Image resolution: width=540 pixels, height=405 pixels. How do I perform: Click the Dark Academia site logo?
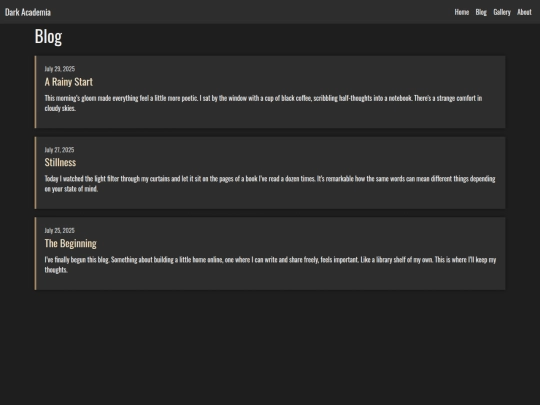(28, 12)
